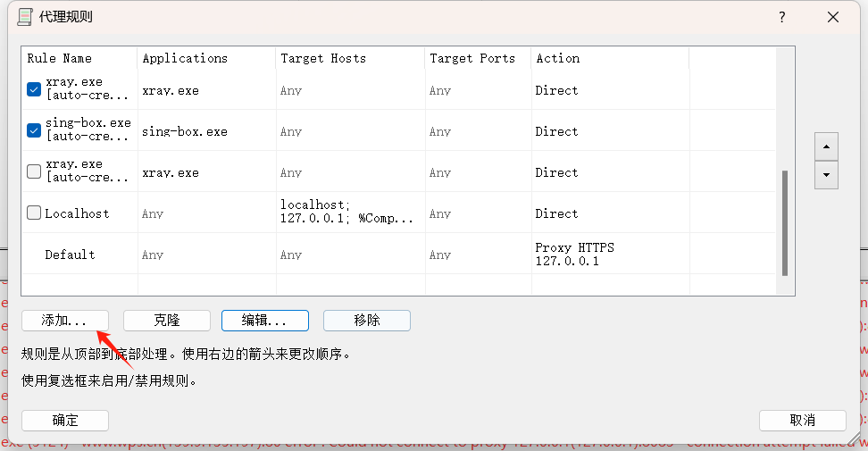Click the help question mark button
This screenshot has width=868, height=451.
[781, 17]
